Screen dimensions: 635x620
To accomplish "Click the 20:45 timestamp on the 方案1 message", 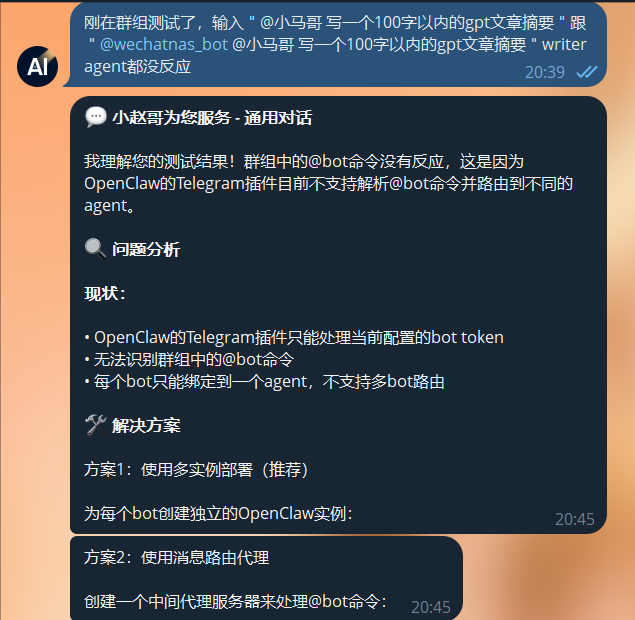I will click(575, 519).
